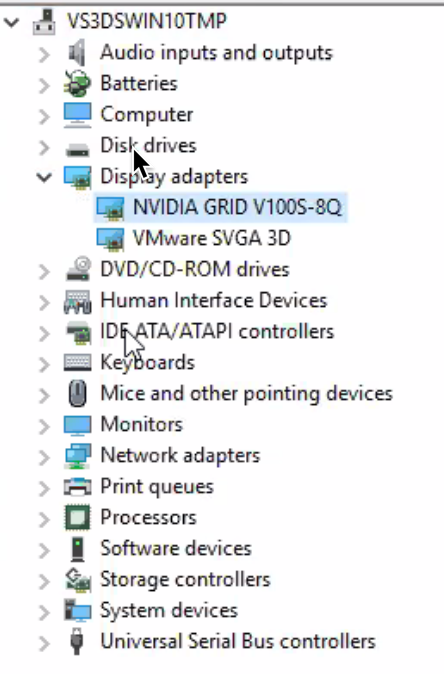This screenshot has width=444, height=674.
Task: Collapse the Display adapters category
Action: click(x=44, y=177)
